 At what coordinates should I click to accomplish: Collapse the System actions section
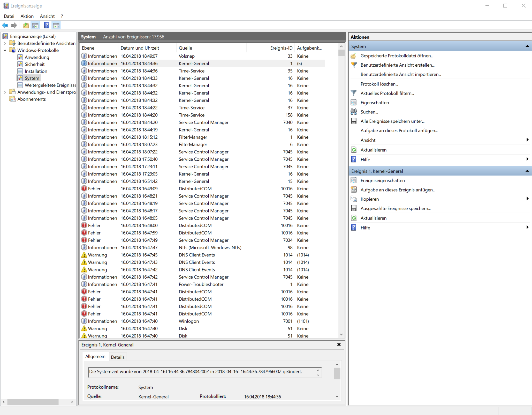click(x=527, y=46)
